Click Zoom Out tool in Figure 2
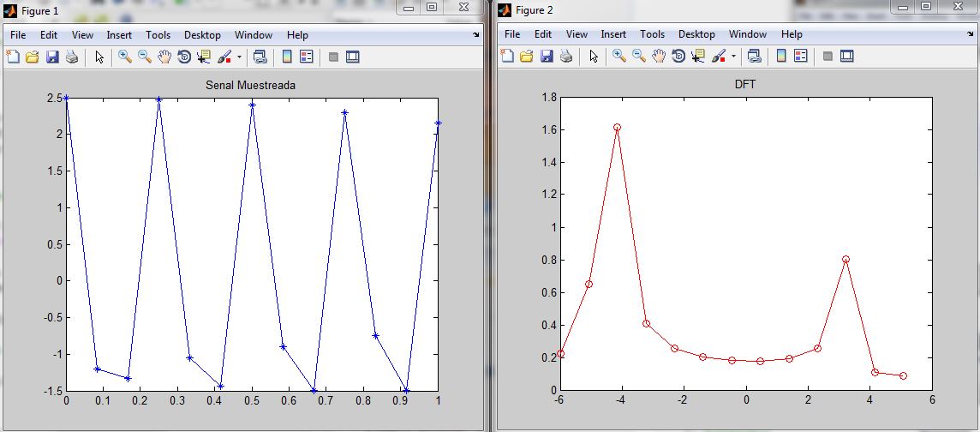 639,57
